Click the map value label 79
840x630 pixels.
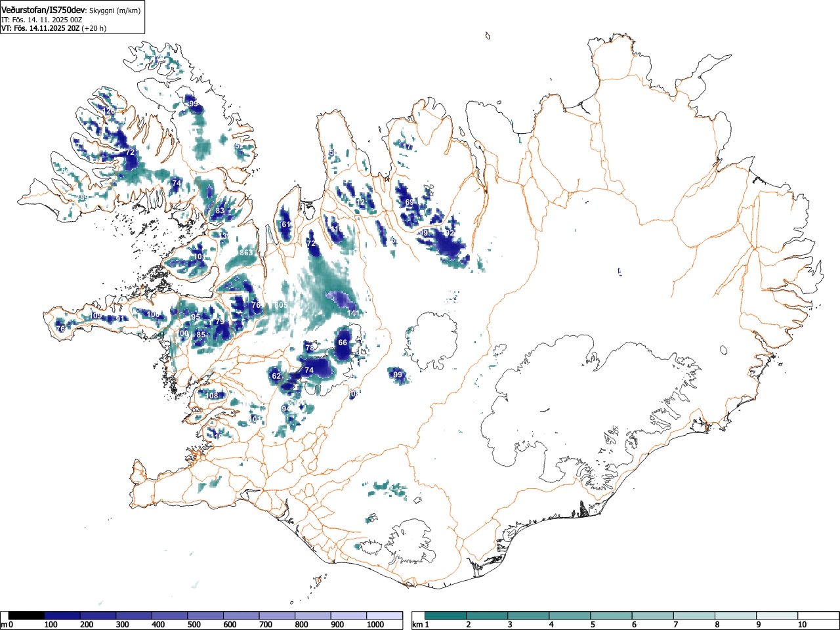220,322
